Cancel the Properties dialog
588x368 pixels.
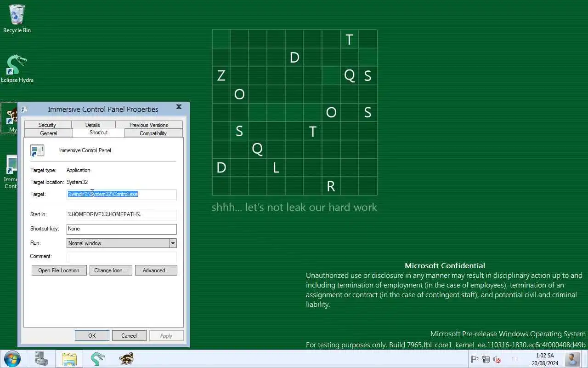coord(129,336)
